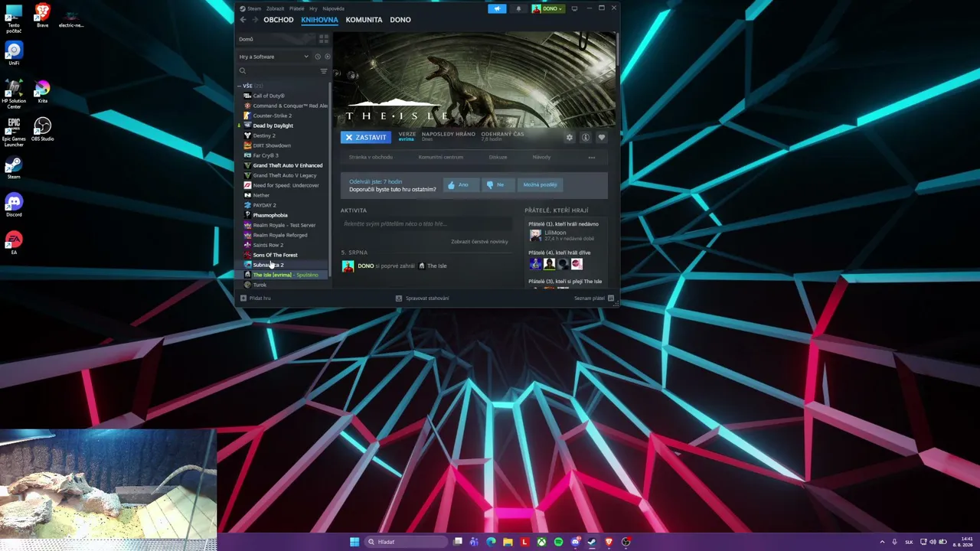Switch library to grid collections view
This screenshot has width=980, height=551.
tap(324, 39)
